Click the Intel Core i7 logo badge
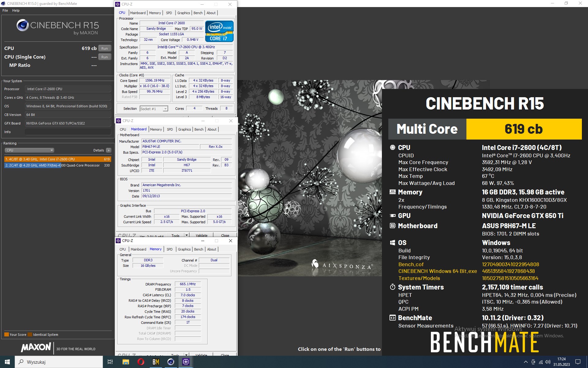588x368 pixels. coord(219,31)
